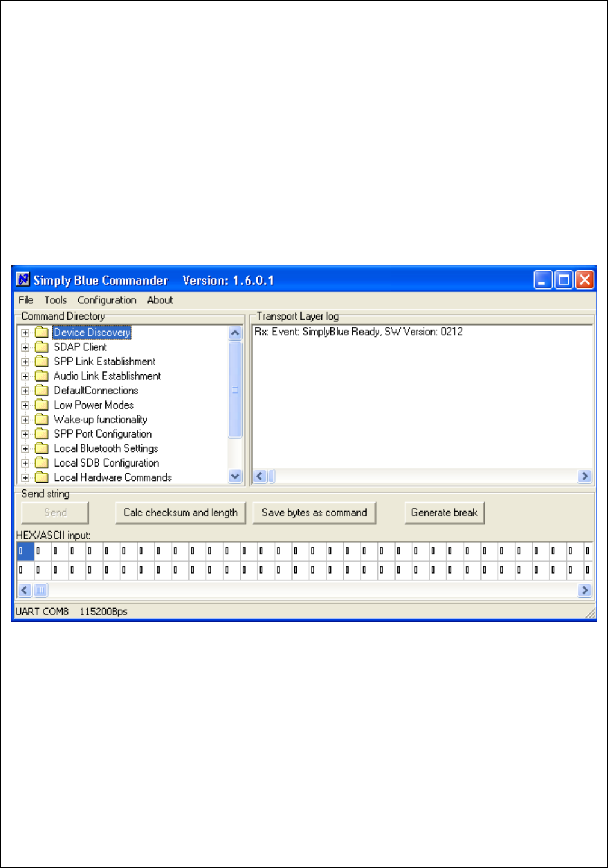Click the SPP Port Configuration folder icon
The width and height of the screenshot is (608, 868).
pyautogui.click(x=42, y=433)
